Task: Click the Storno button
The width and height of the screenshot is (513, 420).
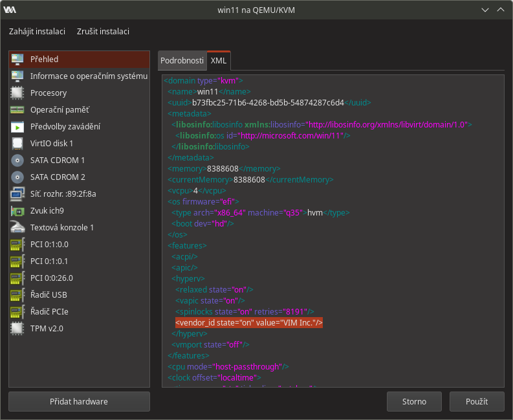Action: [414, 401]
